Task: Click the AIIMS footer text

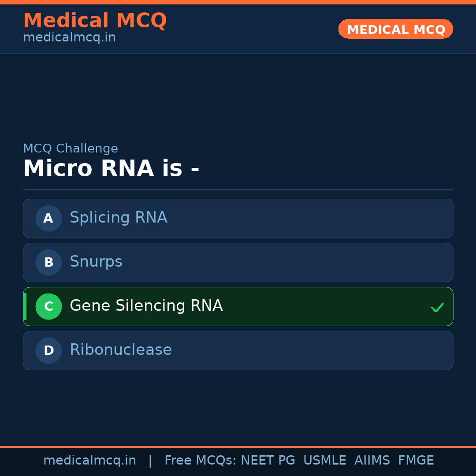Action: [372, 461]
